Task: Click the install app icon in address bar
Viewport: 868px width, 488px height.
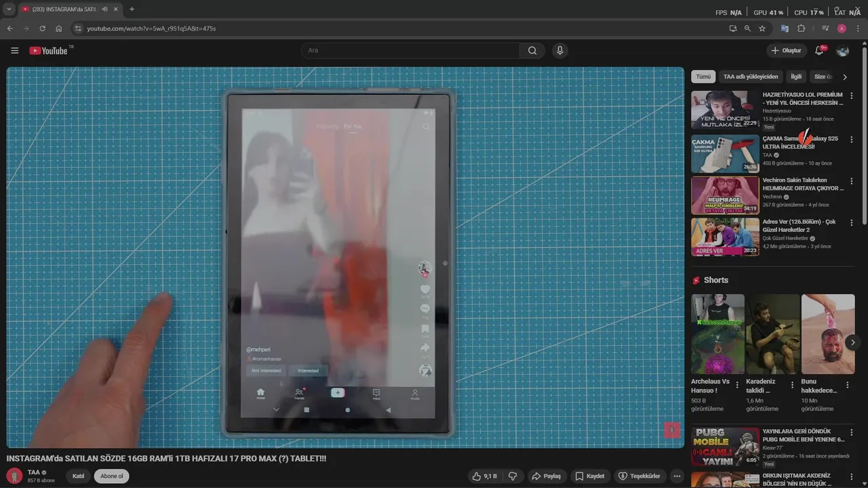Action: click(x=733, y=28)
